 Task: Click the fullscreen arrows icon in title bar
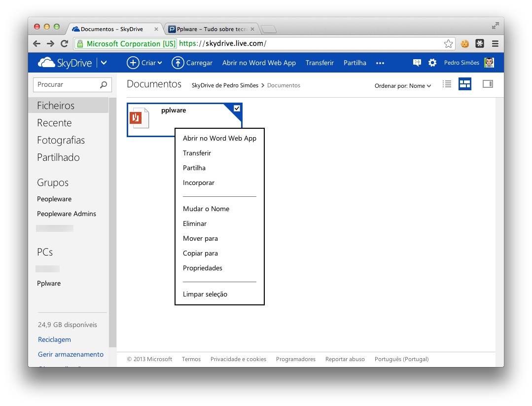[x=496, y=26]
